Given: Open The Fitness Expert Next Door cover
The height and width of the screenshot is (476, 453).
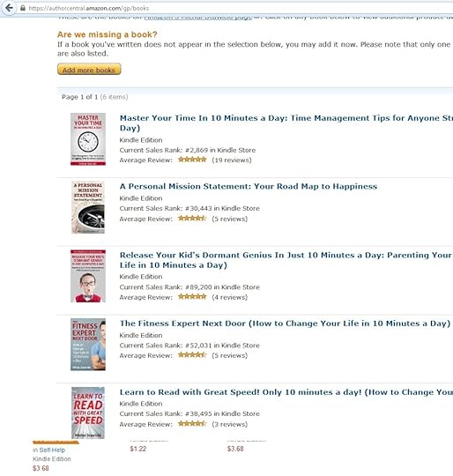Looking at the screenshot, I should (88, 345).
